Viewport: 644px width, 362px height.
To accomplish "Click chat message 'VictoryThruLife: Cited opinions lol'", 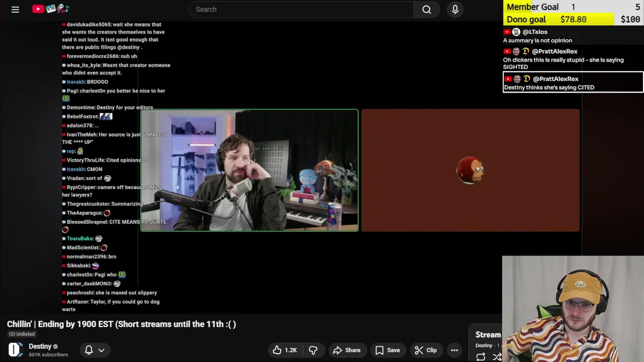I will 105,160.
